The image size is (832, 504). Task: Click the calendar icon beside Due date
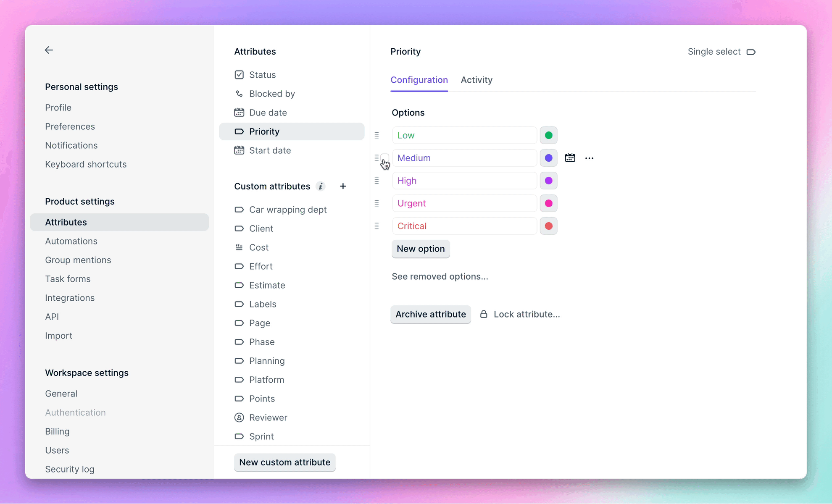(x=239, y=112)
